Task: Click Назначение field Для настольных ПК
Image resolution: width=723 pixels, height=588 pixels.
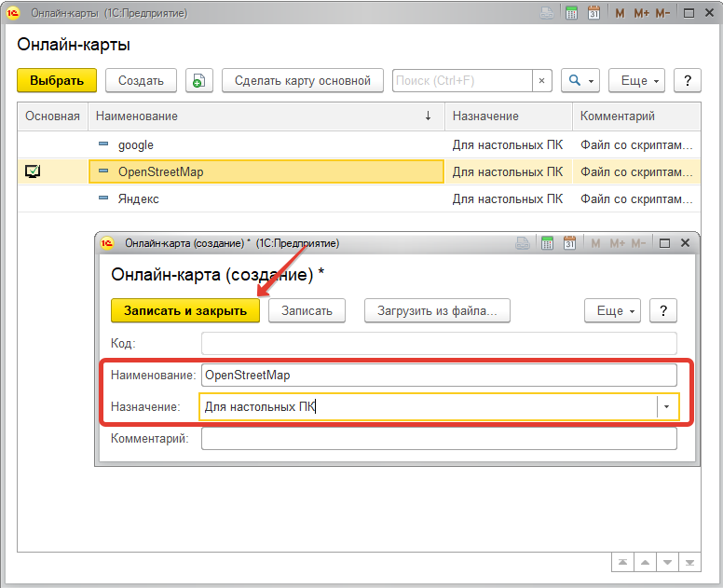Action: (428, 407)
